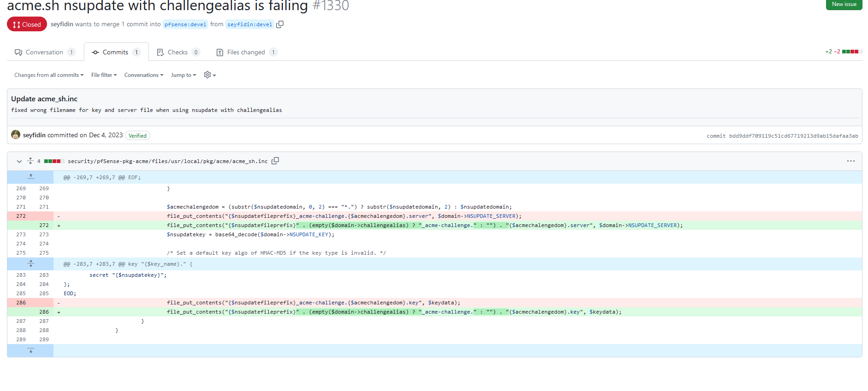Click the commit description 'fixed wrong filename' text
The image size is (868, 391).
tap(147, 110)
